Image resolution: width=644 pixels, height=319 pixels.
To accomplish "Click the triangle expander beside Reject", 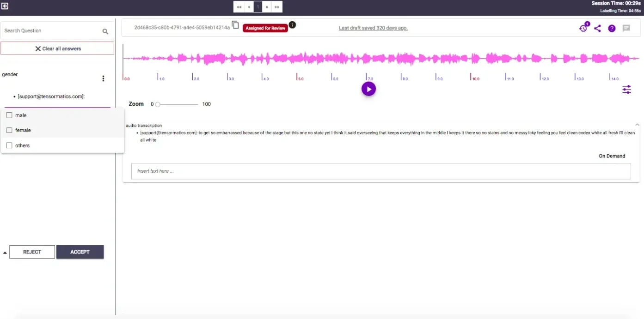I will click(5, 252).
